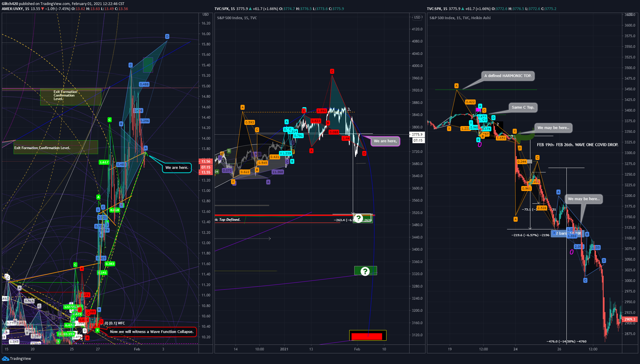Click the red 2909.3 price label on right axis
The image size is (640, 364).
(x=630, y=319)
